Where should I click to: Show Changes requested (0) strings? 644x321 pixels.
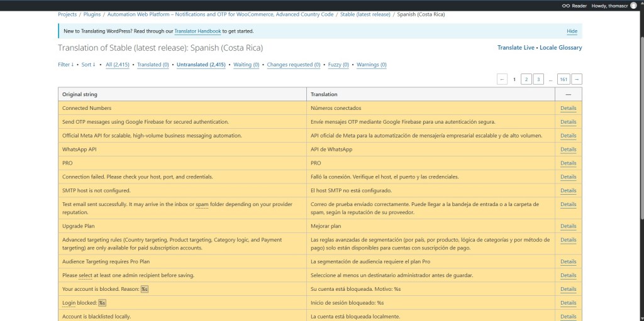(x=294, y=65)
